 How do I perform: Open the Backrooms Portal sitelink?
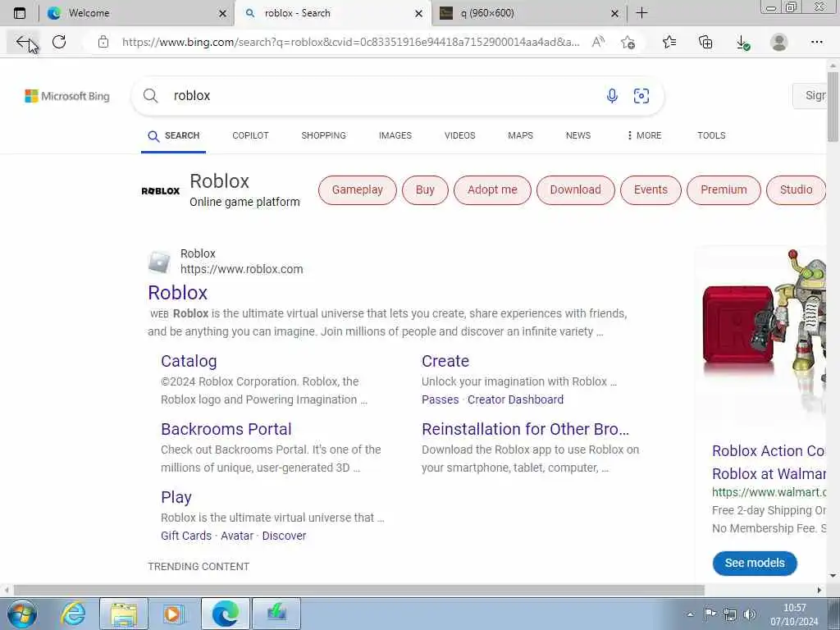pyautogui.click(x=226, y=429)
